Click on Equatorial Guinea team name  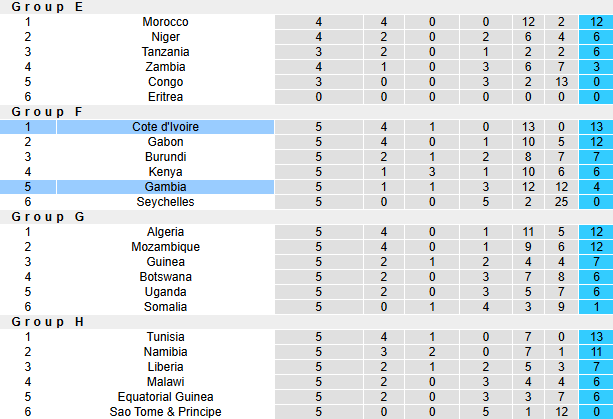click(165, 397)
